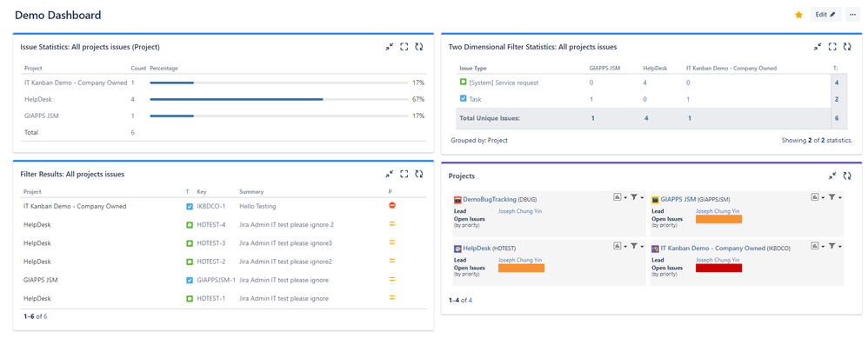This screenshot has width=868, height=338.
Task: Open the filter dropdown for HelpDesk project
Action: pyautogui.click(x=637, y=246)
